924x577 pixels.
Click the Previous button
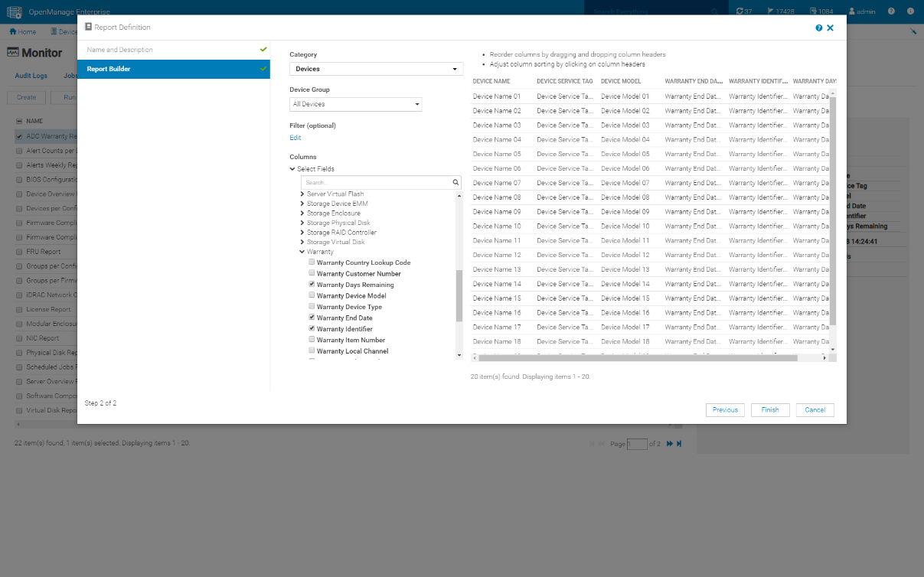coord(725,410)
